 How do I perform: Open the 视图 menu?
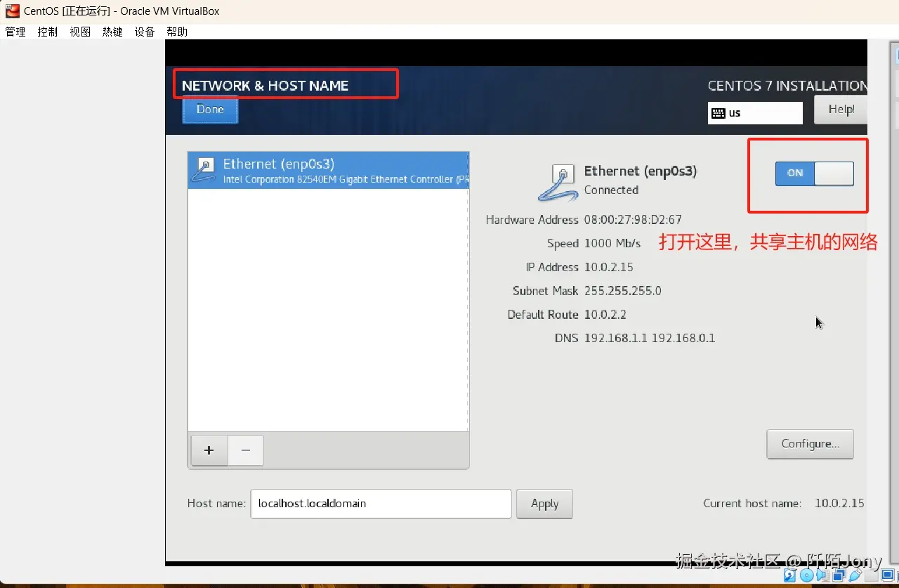(x=80, y=32)
